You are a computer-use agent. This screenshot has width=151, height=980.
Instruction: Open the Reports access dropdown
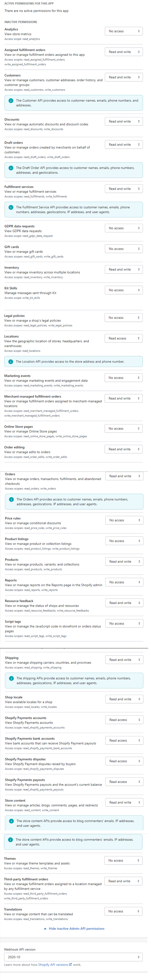(x=124, y=583)
